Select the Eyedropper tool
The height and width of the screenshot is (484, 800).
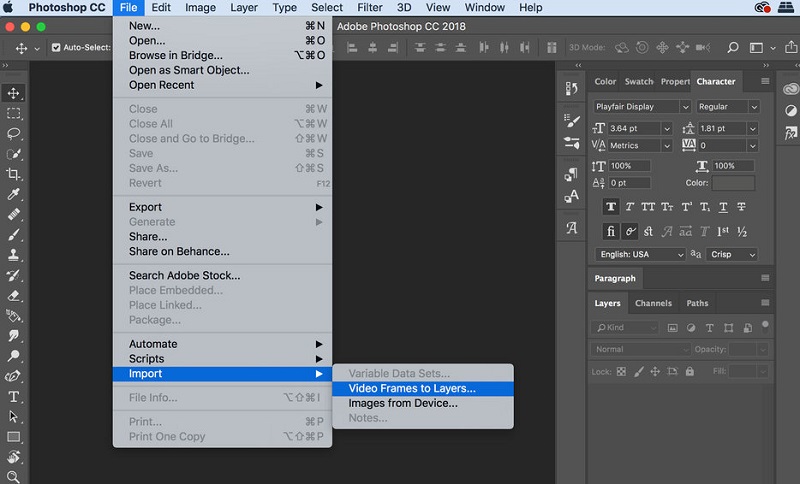tap(14, 194)
